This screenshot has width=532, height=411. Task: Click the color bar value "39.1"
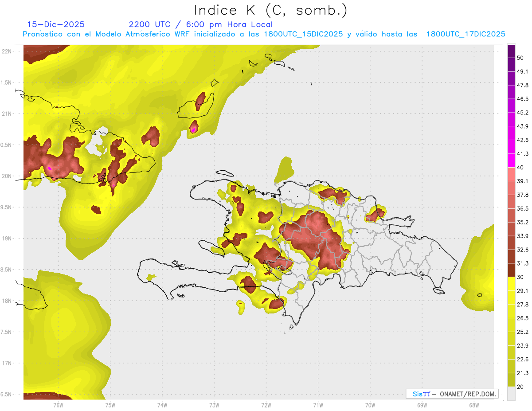tap(523, 181)
